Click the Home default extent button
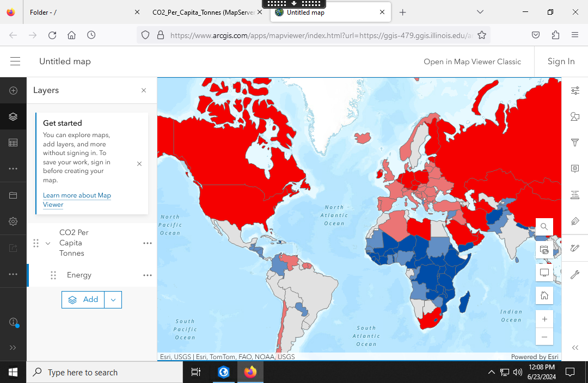Viewport: 588px width, 383px height. pyautogui.click(x=544, y=295)
